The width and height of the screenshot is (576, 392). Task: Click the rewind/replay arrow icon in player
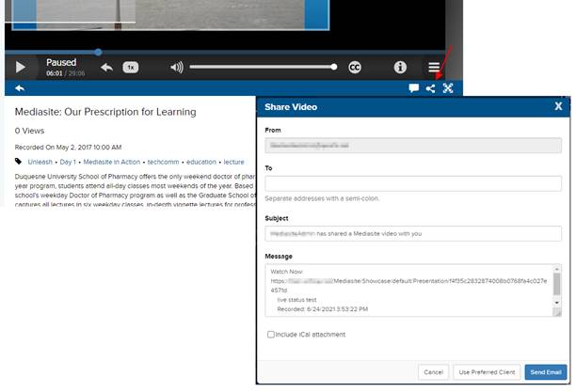pos(106,68)
